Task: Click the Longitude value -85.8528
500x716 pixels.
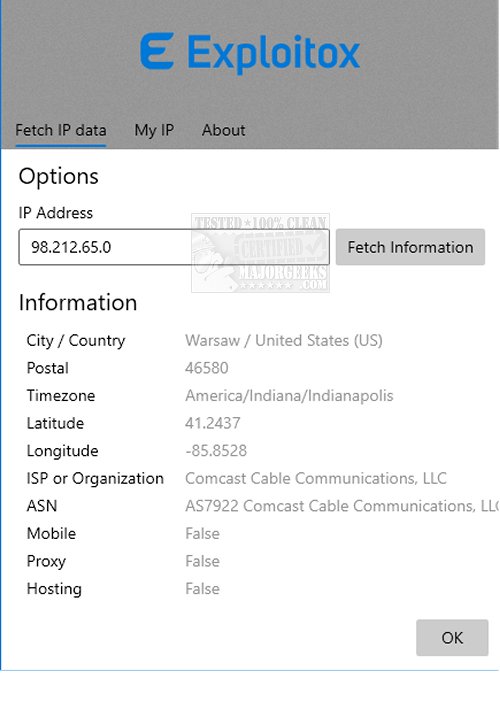Action: [x=216, y=451]
